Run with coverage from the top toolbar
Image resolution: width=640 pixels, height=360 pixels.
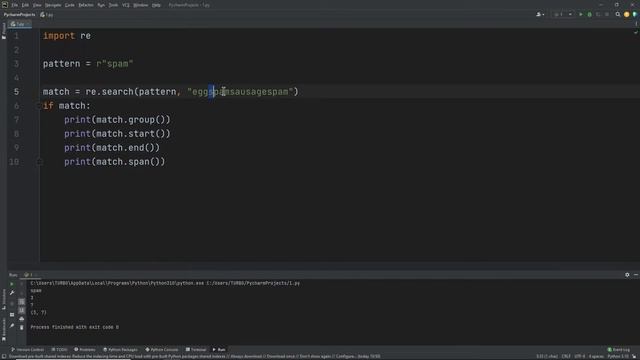598,15
